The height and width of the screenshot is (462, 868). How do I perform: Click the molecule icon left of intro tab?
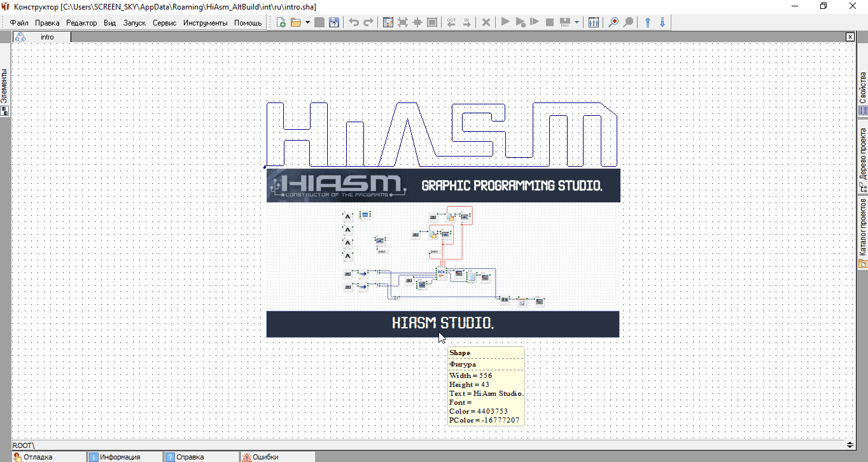20,37
